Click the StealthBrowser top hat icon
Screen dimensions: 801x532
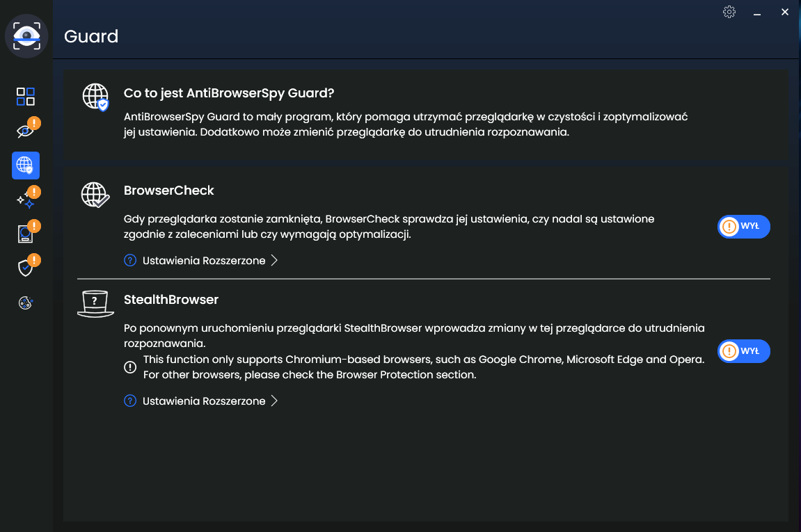tap(95, 304)
